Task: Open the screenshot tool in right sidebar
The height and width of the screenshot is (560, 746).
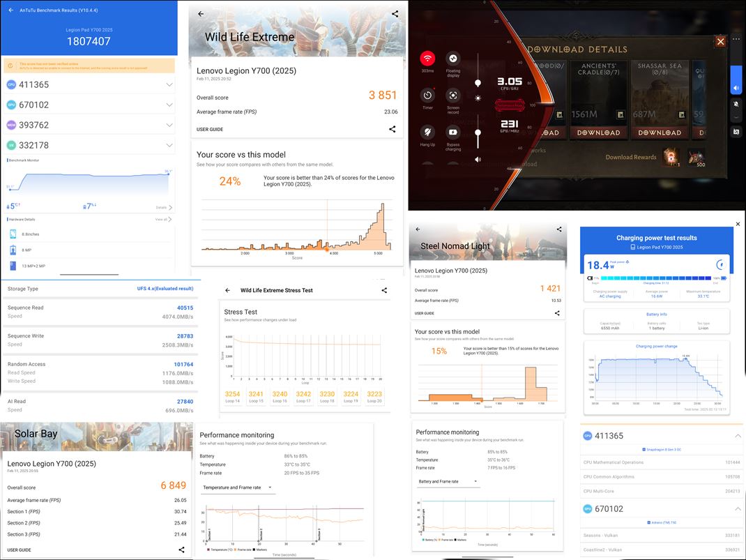Action: point(736,132)
